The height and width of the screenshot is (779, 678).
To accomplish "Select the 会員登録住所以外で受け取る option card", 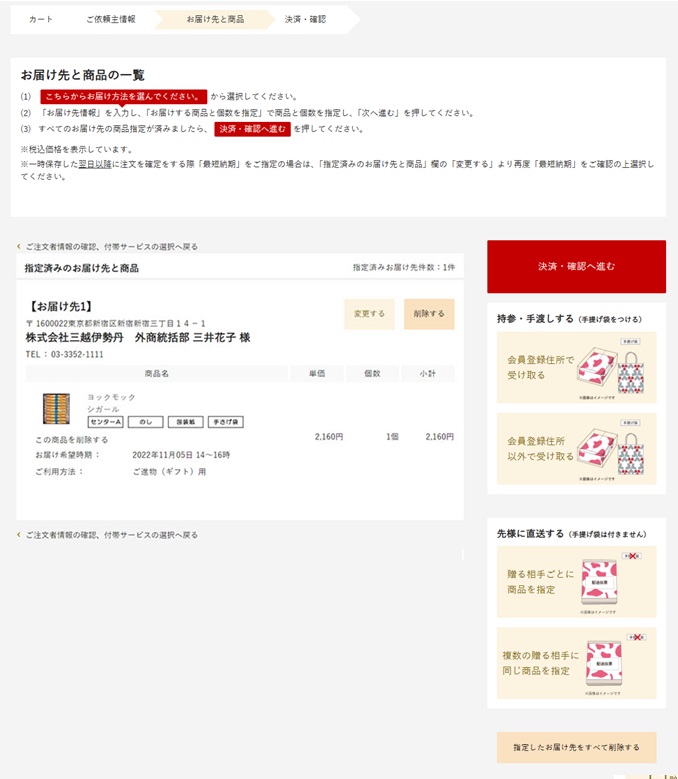I will tap(576, 449).
